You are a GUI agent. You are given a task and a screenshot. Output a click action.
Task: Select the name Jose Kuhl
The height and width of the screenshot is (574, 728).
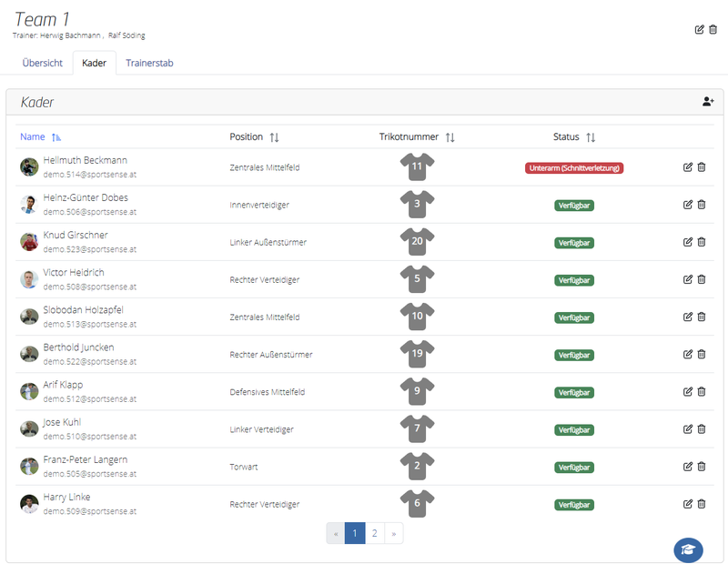(x=62, y=422)
